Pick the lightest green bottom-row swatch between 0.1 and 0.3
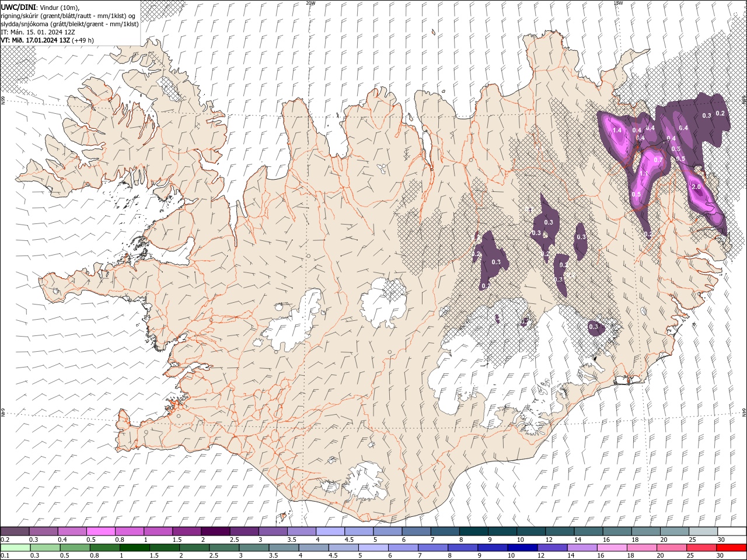 click(x=15, y=548)
